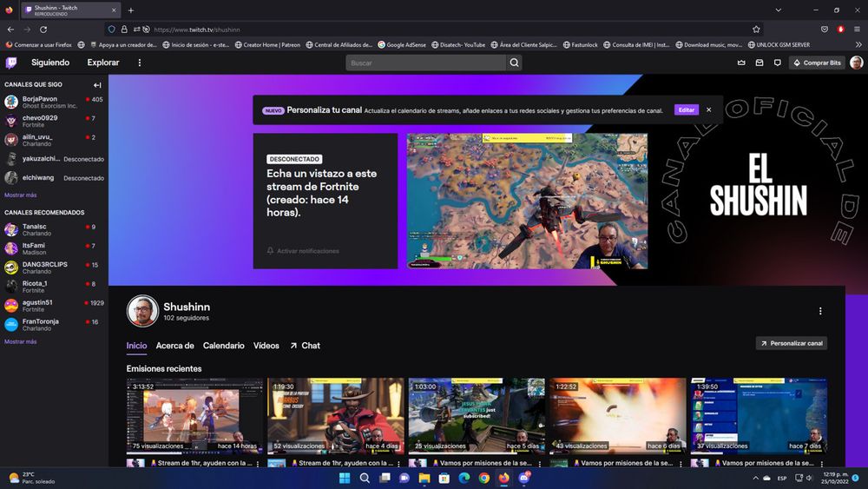Click the Editar button in banner

pos(687,109)
